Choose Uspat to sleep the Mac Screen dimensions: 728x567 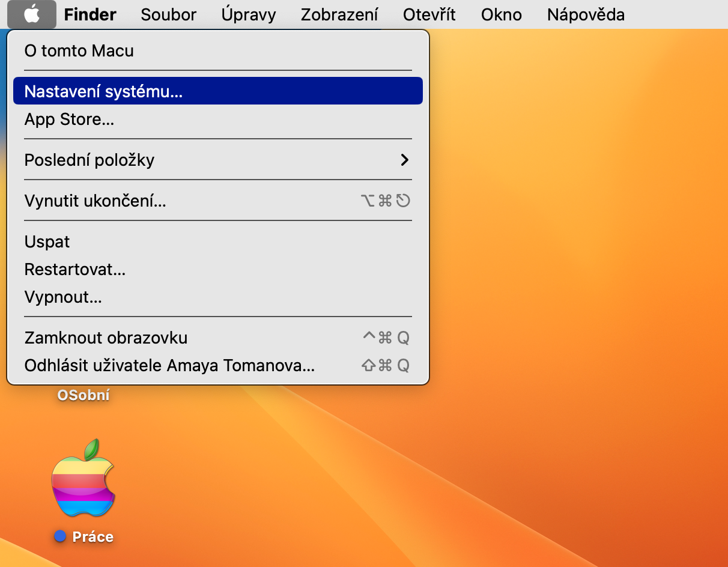[x=218, y=241]
